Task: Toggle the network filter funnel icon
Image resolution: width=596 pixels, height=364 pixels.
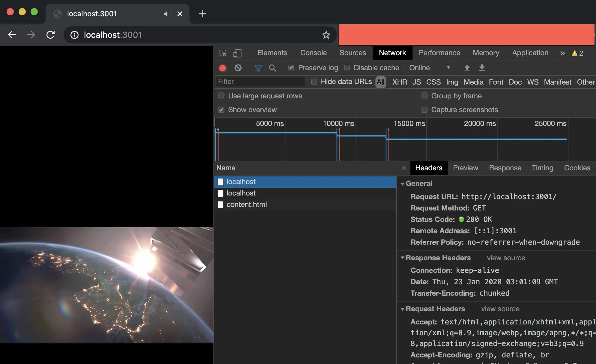Action: 258,68
